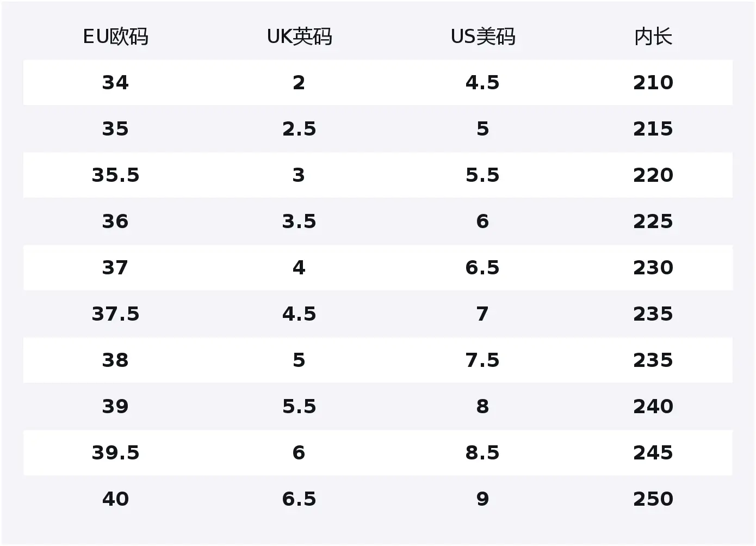This screenshot has width=756, height=546.
Task: Select inner length 250 cell
Action: (x=653, y=499)
